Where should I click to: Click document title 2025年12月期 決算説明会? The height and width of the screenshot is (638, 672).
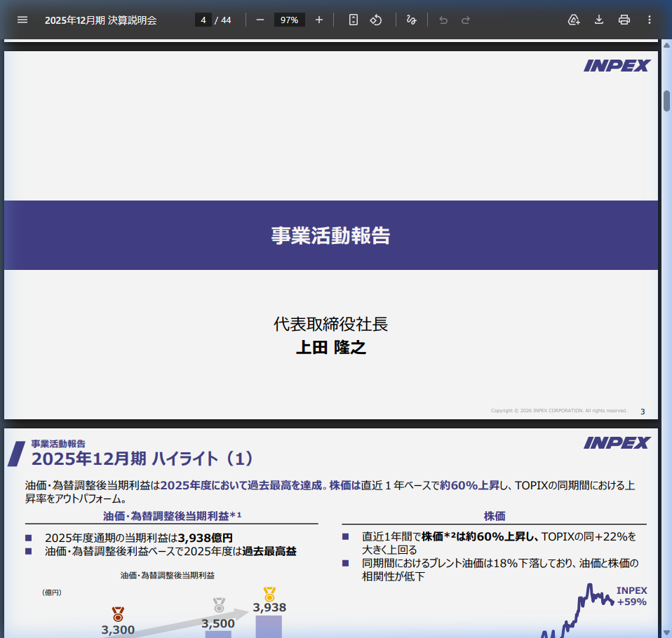[101, 20]
